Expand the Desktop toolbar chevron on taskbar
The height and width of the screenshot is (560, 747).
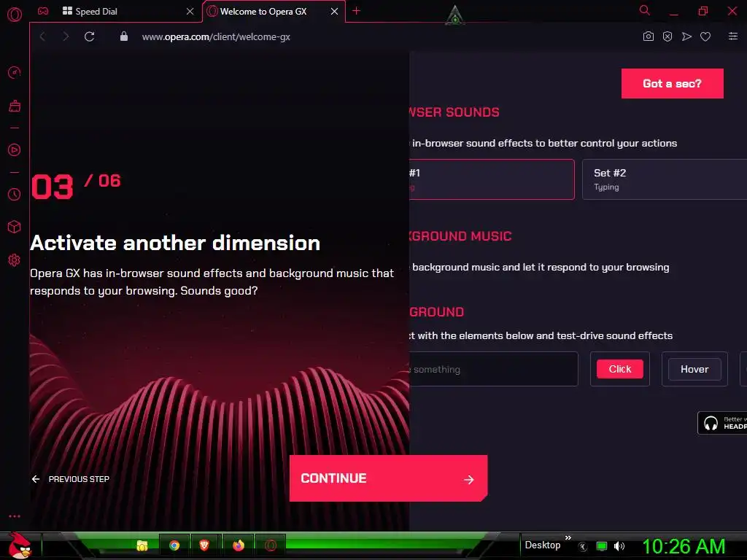click(568, 537)
